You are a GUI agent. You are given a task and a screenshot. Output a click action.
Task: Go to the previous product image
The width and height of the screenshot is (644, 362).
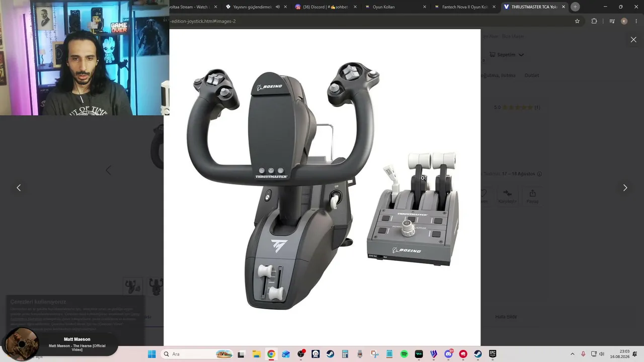click(19, 188)
